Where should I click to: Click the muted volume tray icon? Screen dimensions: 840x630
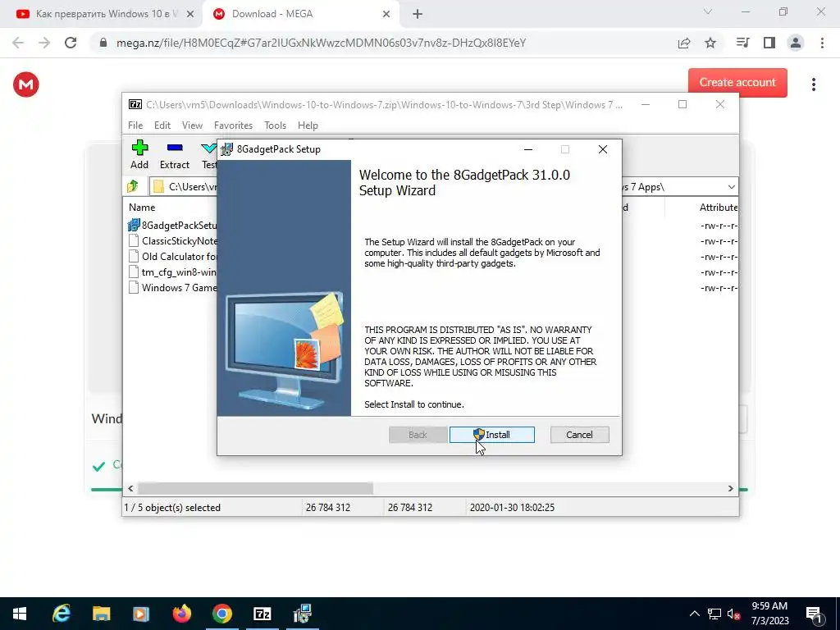733,614
